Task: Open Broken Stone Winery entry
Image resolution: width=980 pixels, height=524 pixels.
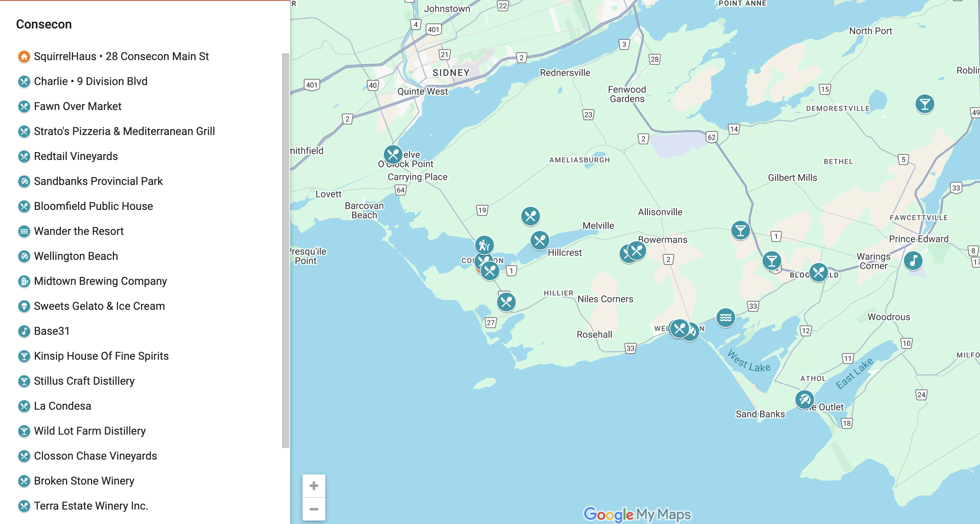Action: [84, 481]
